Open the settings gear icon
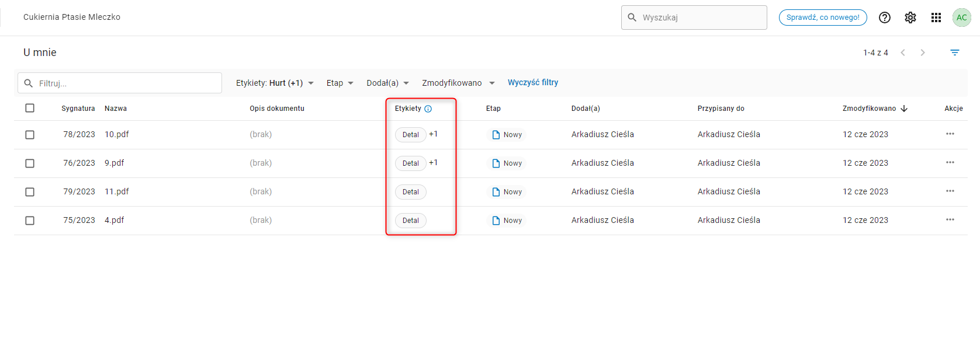The image size is (980, 342). tap(910, 18)
